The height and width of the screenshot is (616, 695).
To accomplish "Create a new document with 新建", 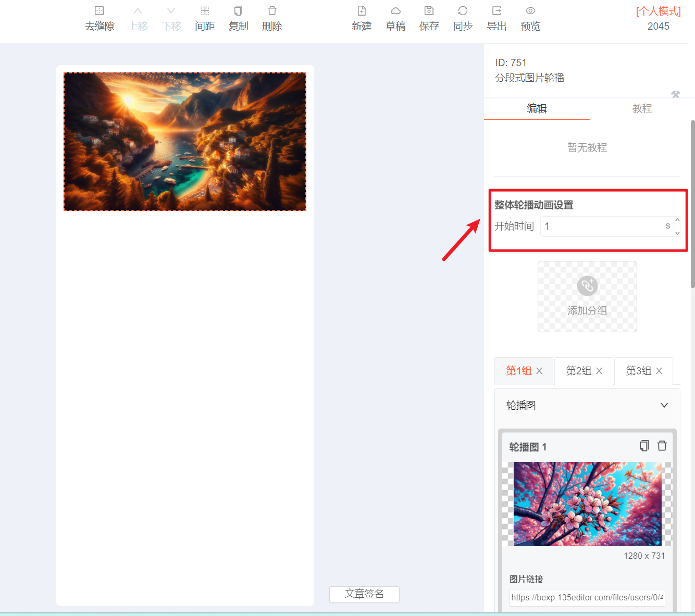I will click(x=362, y=11).
